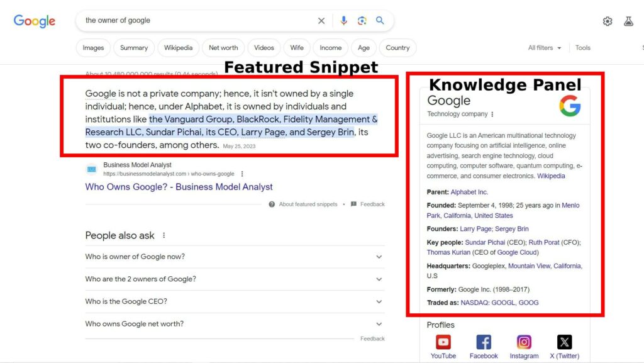Open the Thomas Kurian link
Screen dimensions: 644x363
point(448,252)
